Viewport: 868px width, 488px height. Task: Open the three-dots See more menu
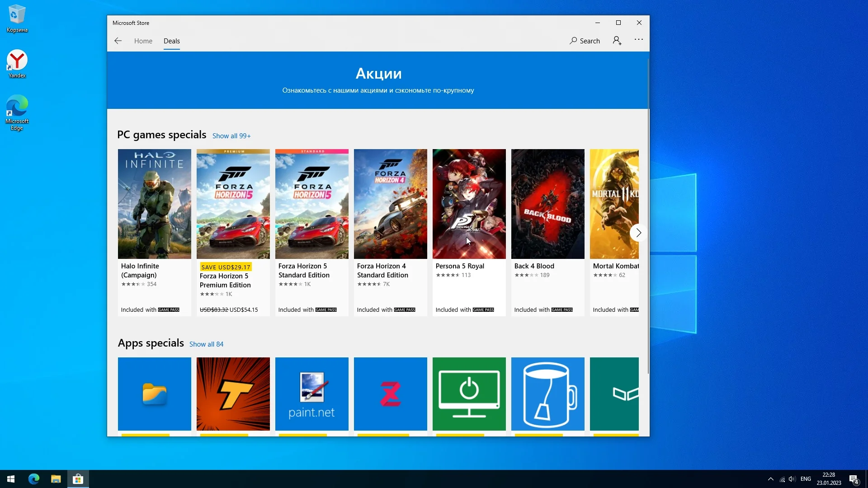[x=638, y=40]
